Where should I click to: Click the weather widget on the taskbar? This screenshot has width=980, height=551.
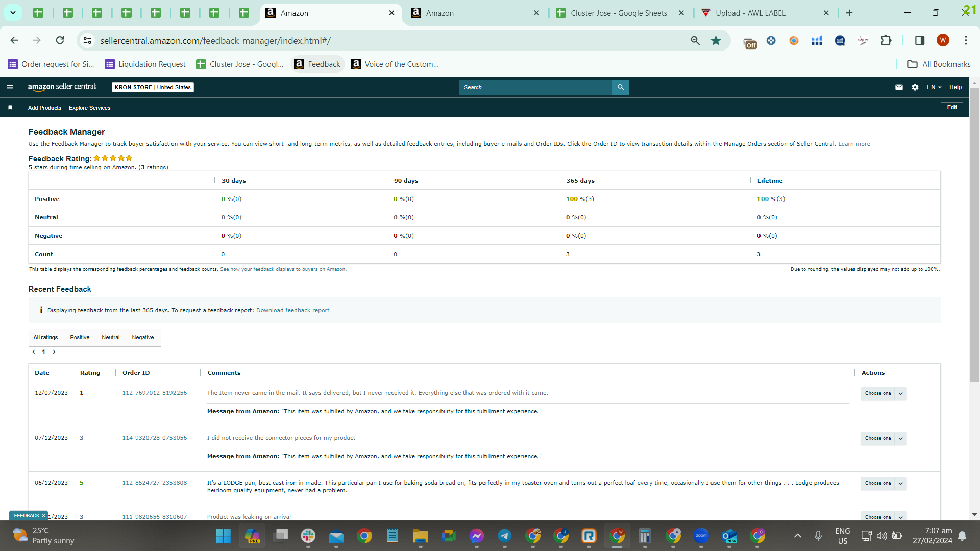click(44, 536)
